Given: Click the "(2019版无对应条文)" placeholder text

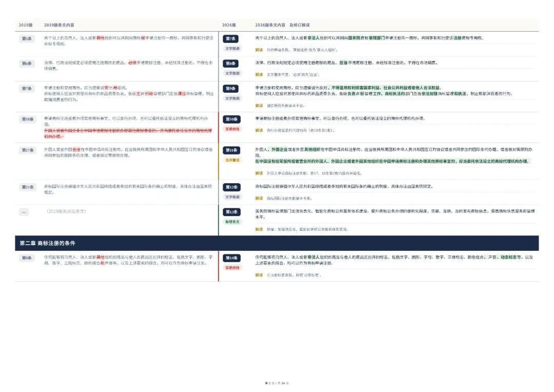Looking at the screenshot, I should tap(66, 211).
